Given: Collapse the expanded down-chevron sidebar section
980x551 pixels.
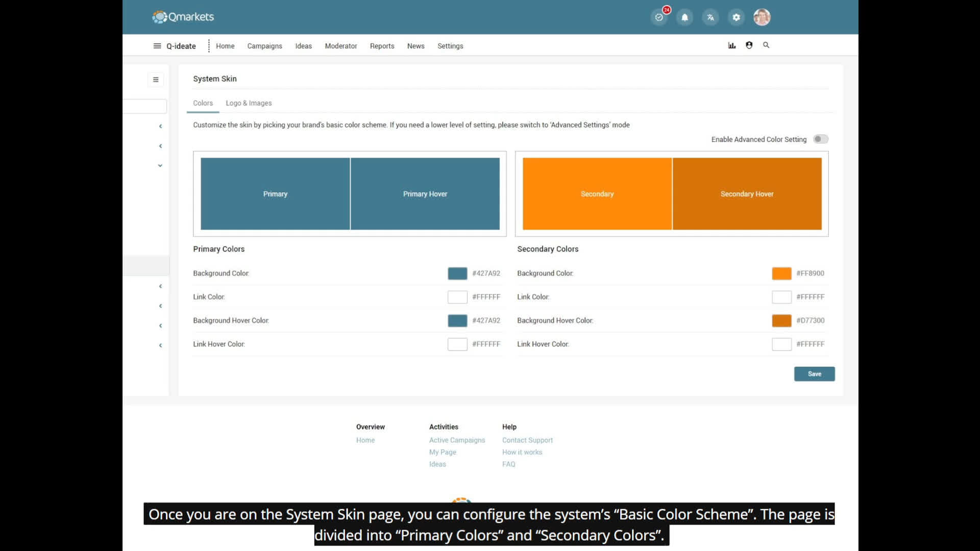Looking at the screenshot, I should (x=160, y=165).
